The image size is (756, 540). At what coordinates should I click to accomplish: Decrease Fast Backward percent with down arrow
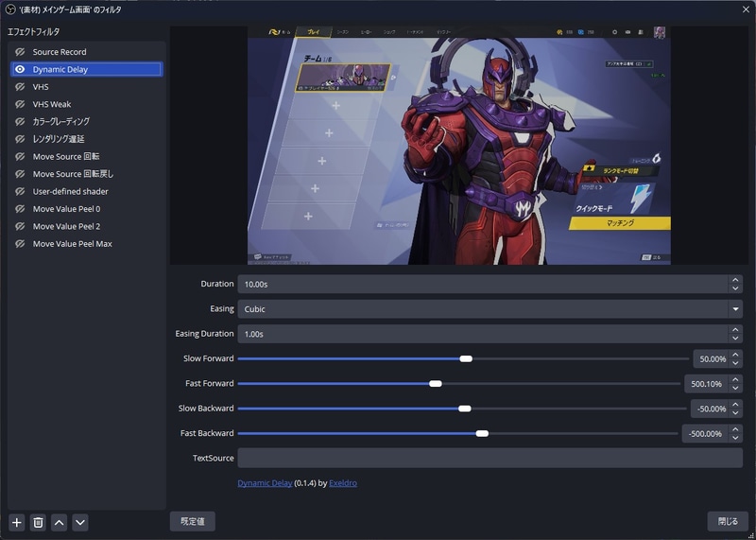[x=735, y=438]
